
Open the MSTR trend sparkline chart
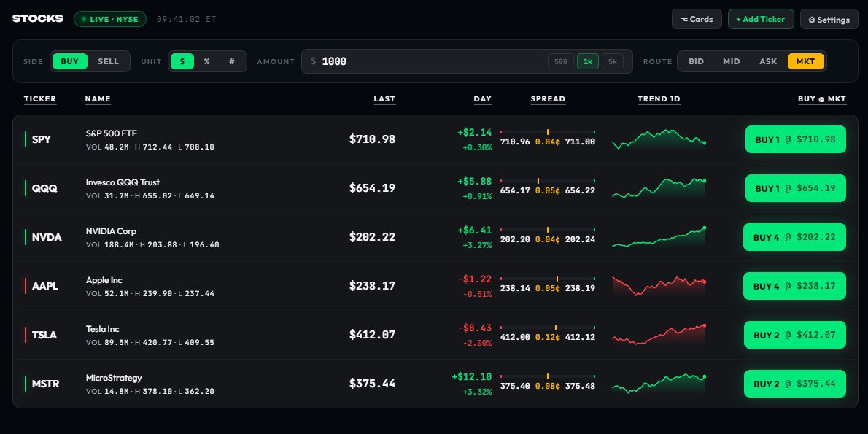pos(659,384)
